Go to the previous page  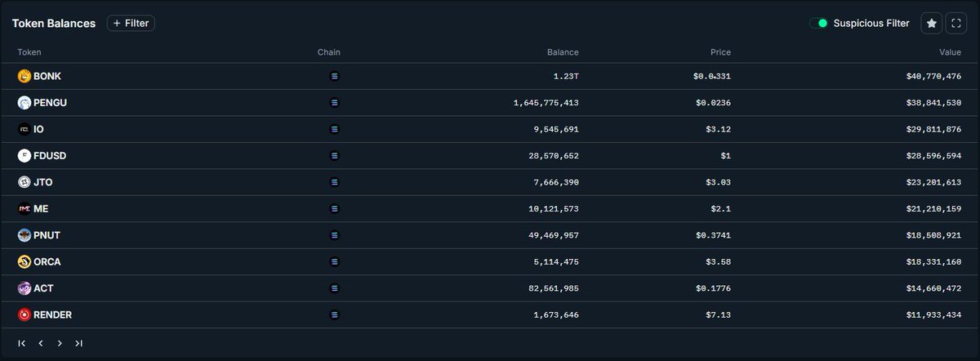[41, 343]
